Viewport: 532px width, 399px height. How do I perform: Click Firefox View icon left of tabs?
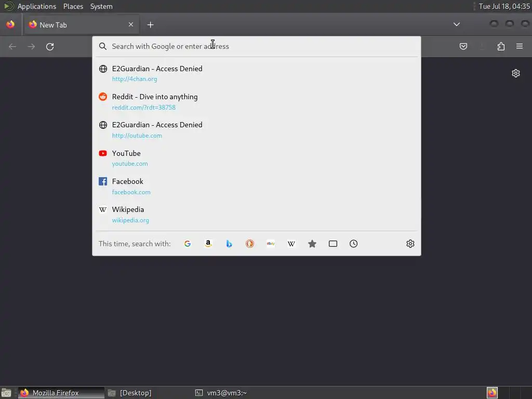click(x=10, y=24)
